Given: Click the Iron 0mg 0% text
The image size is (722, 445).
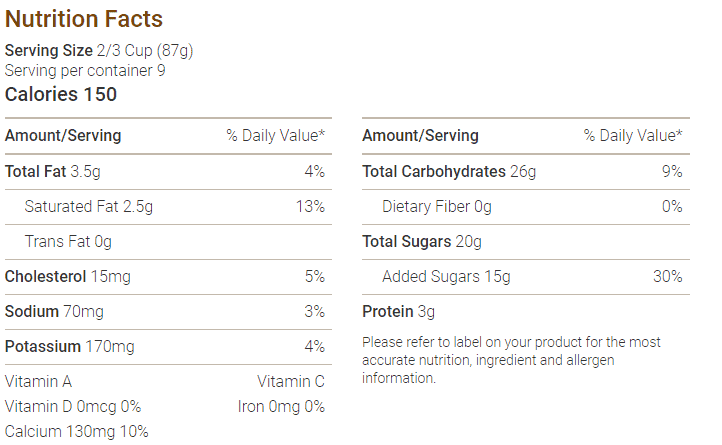Looking at the screenshot, I should pyautogui.click(x=281, y=407).
